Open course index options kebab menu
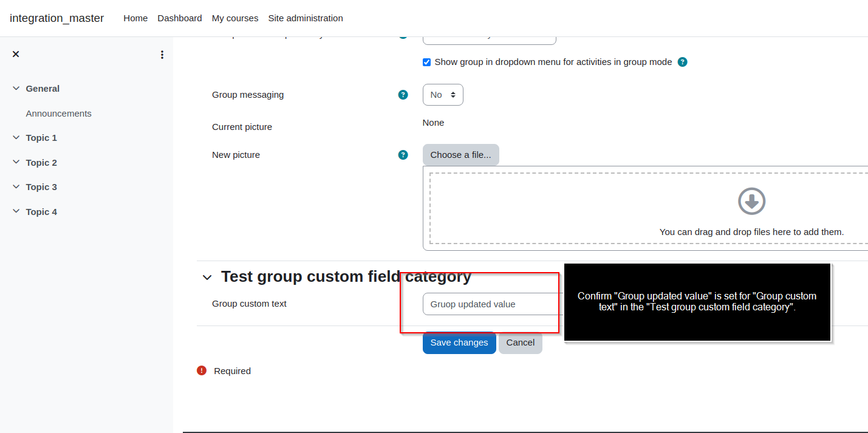The width and height of the screenshot is (868, 433). [x=162, y=55]
